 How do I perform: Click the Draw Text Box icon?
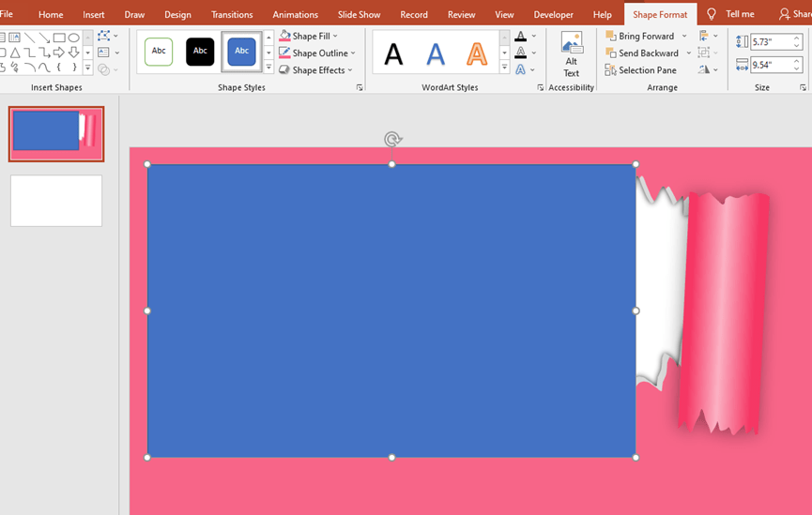(x=103, y=53)
